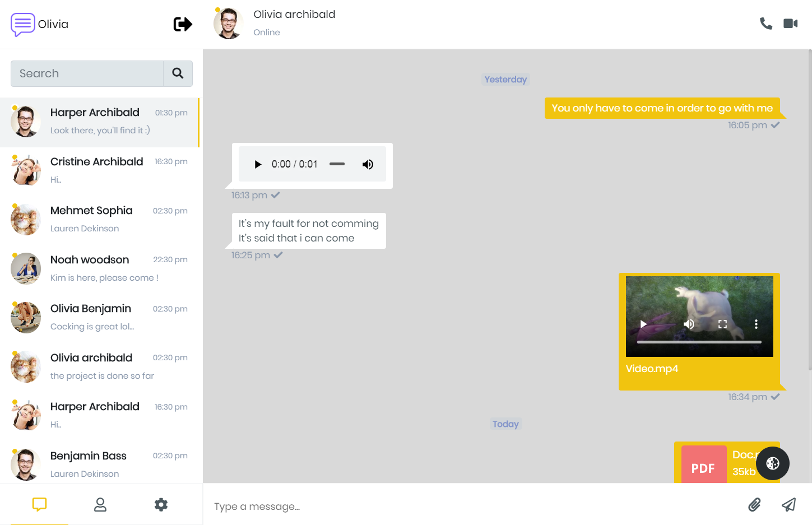This screenshot has height=525, width=812.
Task: Toggle mute on Video.mp4 player
Action: point(689,324)
